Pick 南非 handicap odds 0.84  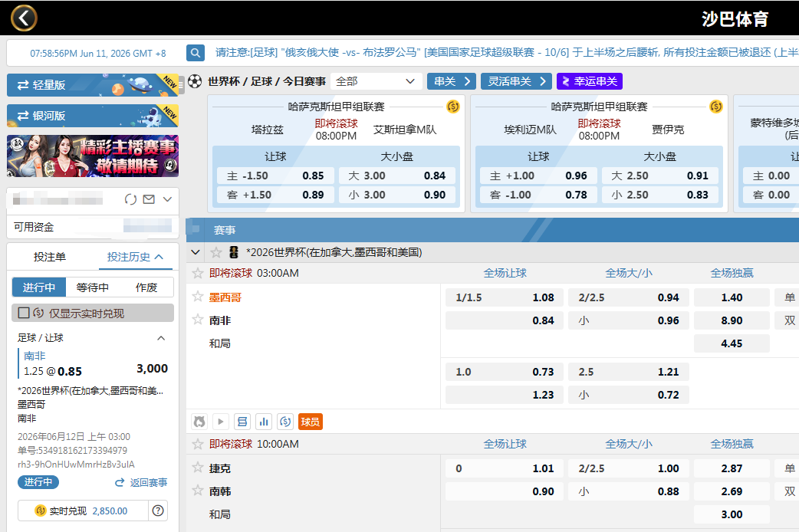pos(504,320)
